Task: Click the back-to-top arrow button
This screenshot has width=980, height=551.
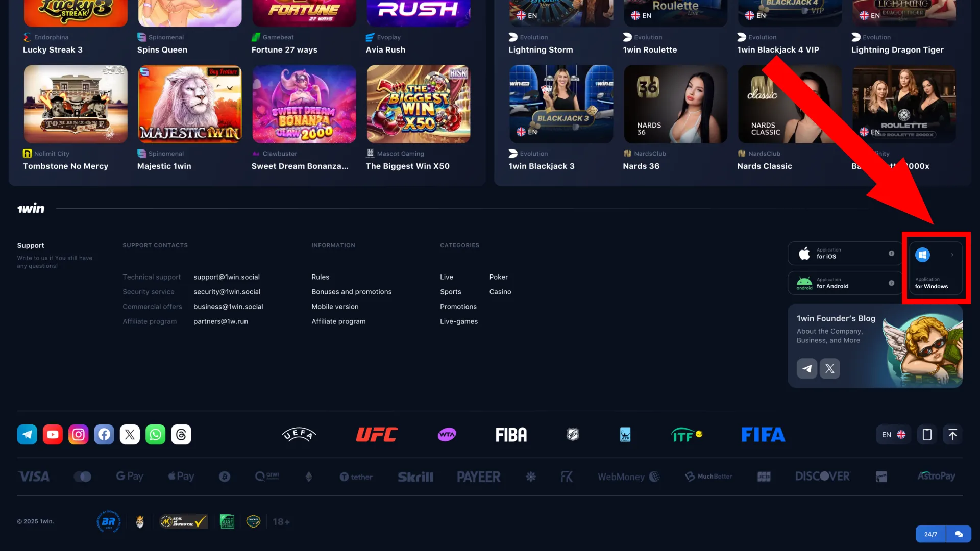Action: coord(952,435)
